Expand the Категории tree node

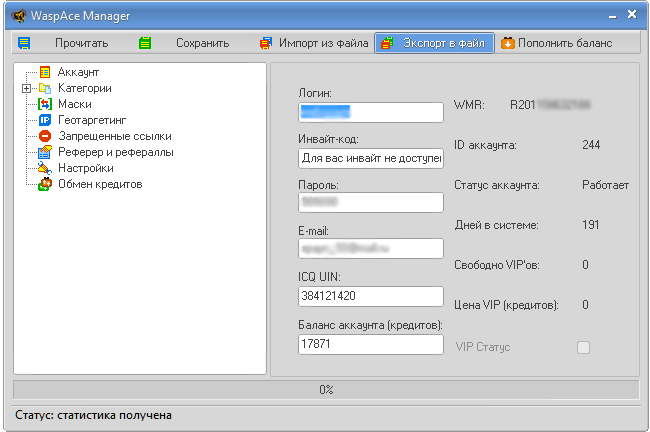point(26,88)
